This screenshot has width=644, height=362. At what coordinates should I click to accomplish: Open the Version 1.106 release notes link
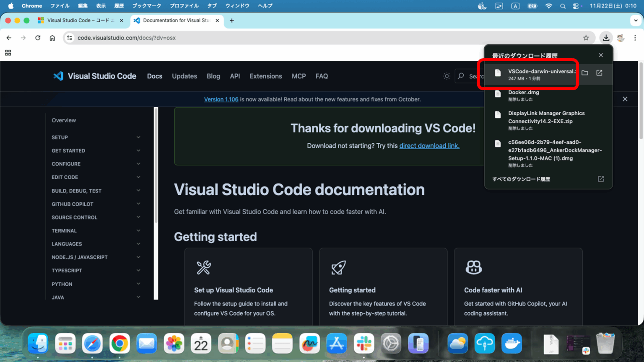pos(221,99)
